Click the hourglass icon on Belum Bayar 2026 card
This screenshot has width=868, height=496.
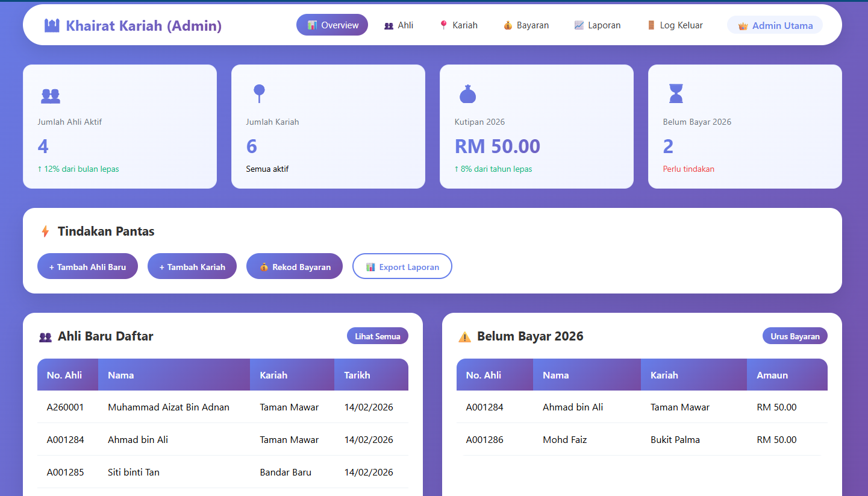click(x=675, y=94)
